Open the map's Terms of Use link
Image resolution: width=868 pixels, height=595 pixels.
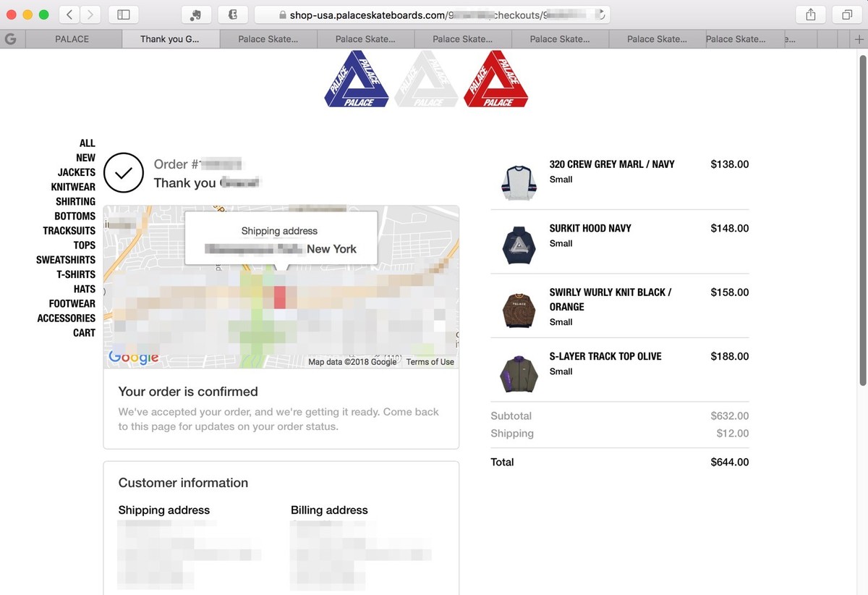(430, 362)
